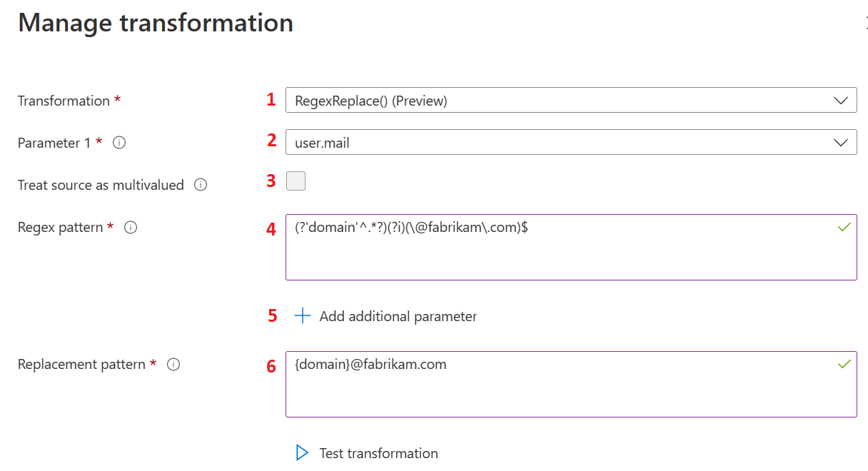This screenshot has height=471, width=868.
Task: Select the Manage transformation heading
Action: point(156,23)
